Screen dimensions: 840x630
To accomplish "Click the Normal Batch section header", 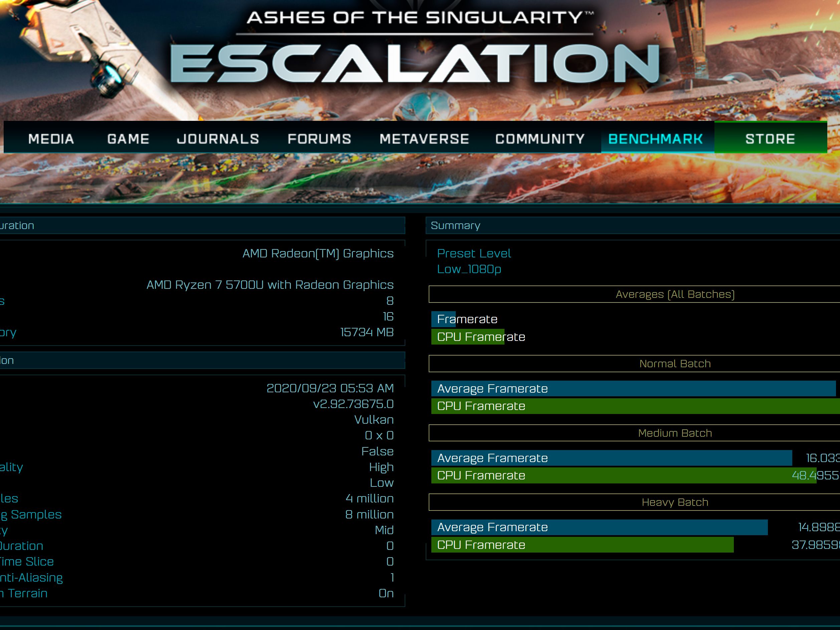I will [x=634, y=364].
